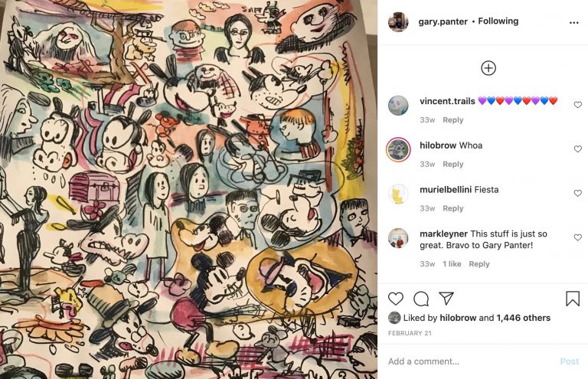The image size is (588, 379).
Task: Reply to vincent.trails comment
Action: coord(453,120)
